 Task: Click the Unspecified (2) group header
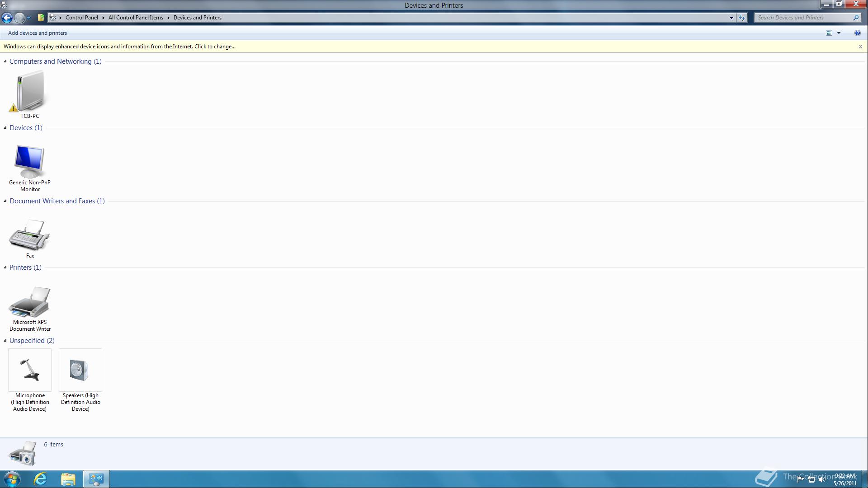click(32, 341)
